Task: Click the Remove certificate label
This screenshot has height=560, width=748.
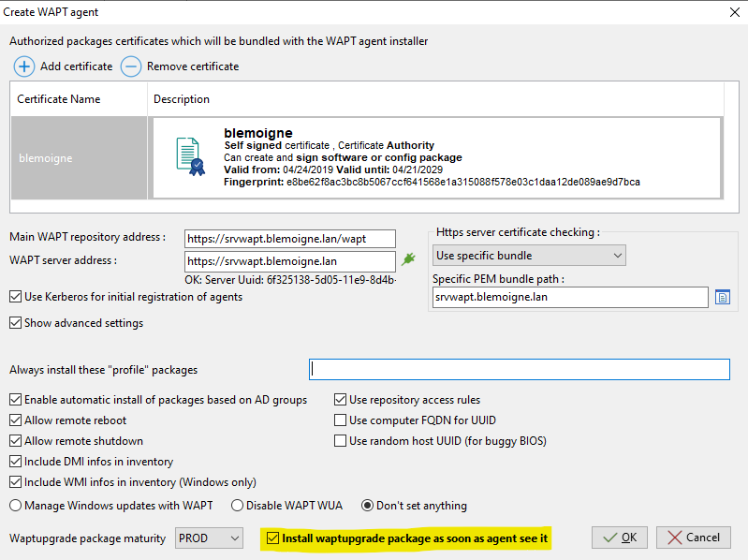Action: point(193,66)
